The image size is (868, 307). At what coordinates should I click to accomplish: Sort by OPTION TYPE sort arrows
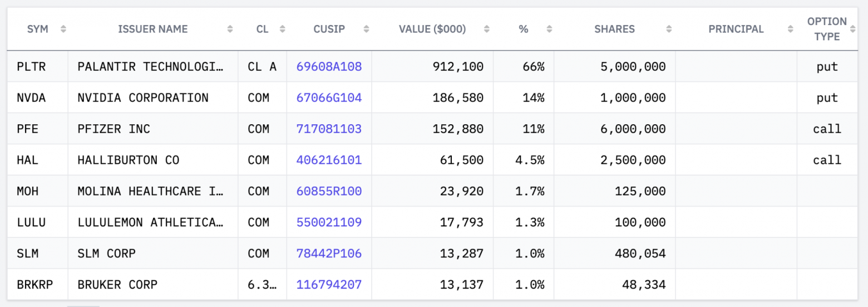point(852,29)
